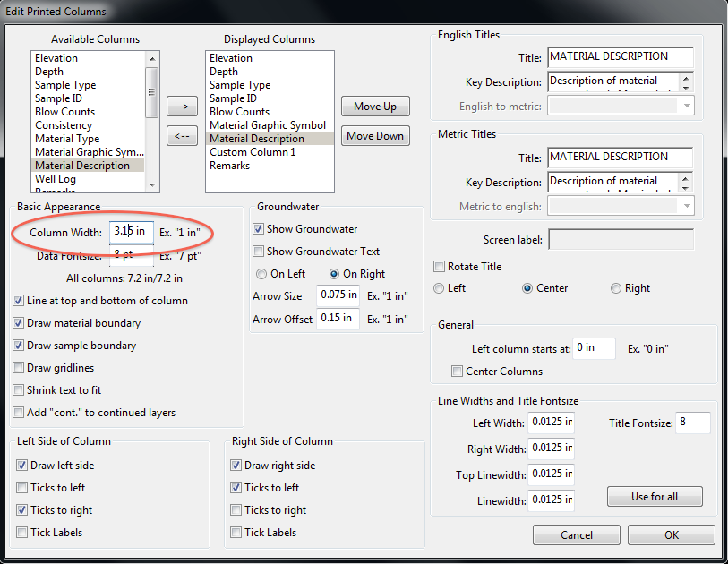The width and height of the screenshot is (728, 564).
Task: Enable Shrink text to fit
Action: coord(20,390)
